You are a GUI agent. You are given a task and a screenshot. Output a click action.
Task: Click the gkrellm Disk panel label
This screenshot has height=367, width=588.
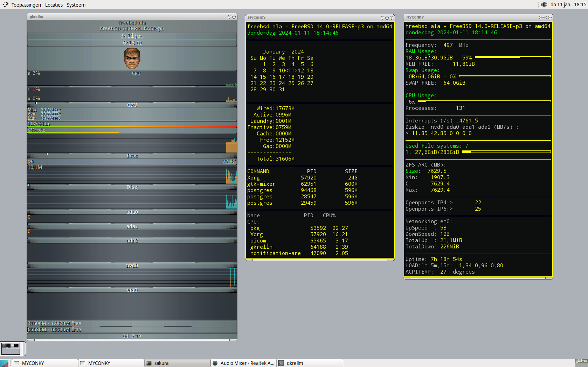point(132,187)
